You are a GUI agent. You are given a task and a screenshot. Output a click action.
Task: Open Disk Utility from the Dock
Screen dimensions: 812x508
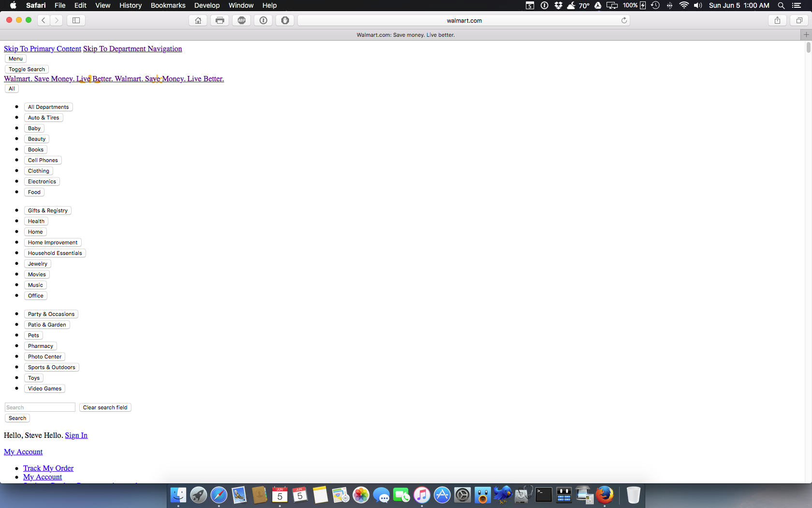(523, 495)
